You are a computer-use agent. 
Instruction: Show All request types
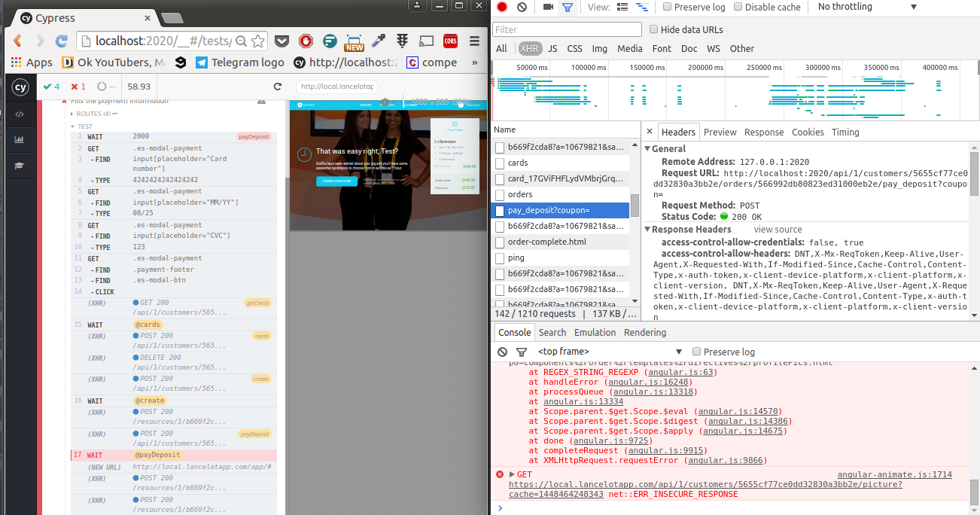pos(501,48)
